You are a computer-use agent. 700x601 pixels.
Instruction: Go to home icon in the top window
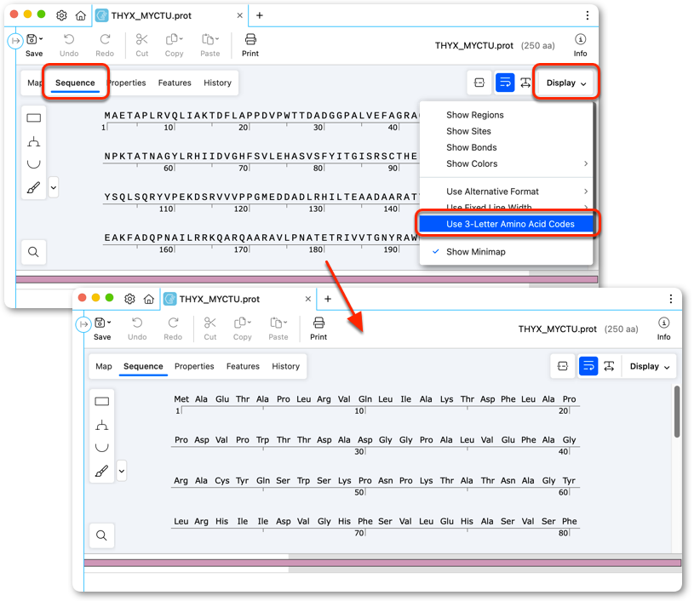coord(80,15)
